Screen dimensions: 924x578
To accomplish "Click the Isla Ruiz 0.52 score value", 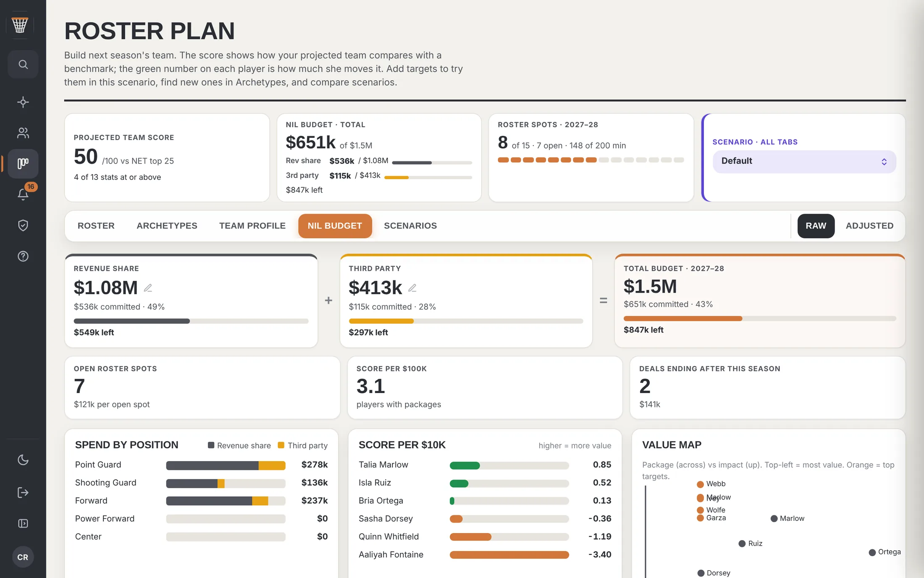I will pyautogui.click(x=602, y=483).
